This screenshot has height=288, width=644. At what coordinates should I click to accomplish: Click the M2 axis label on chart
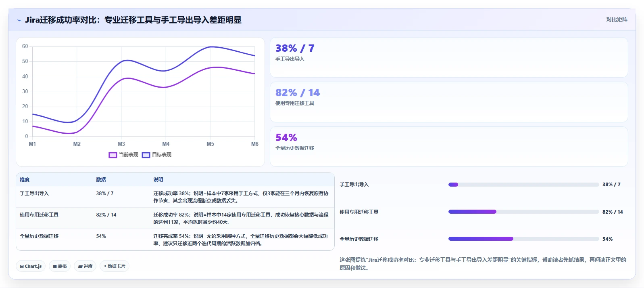tap(77, 144)
